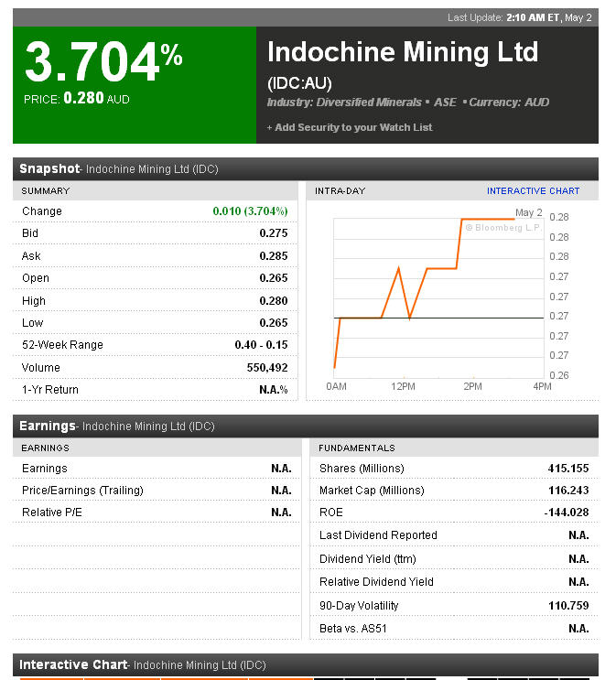Click the Volume value 550,492

click(267, 368)
